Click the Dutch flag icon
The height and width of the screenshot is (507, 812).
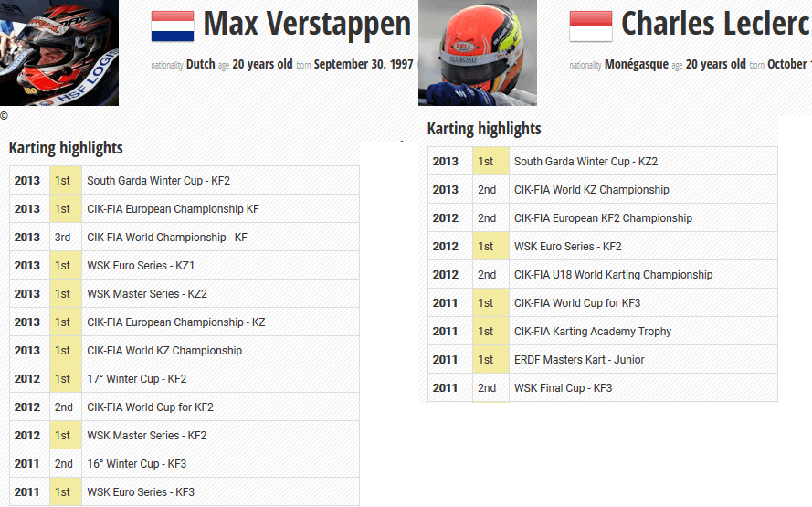coord(173,26)
